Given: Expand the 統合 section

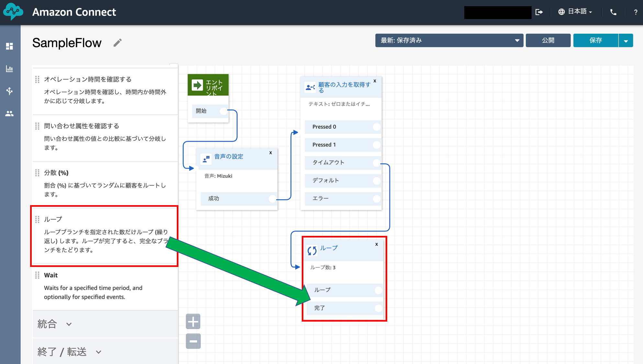Looking at the screenshot, I should click(54, 324).
